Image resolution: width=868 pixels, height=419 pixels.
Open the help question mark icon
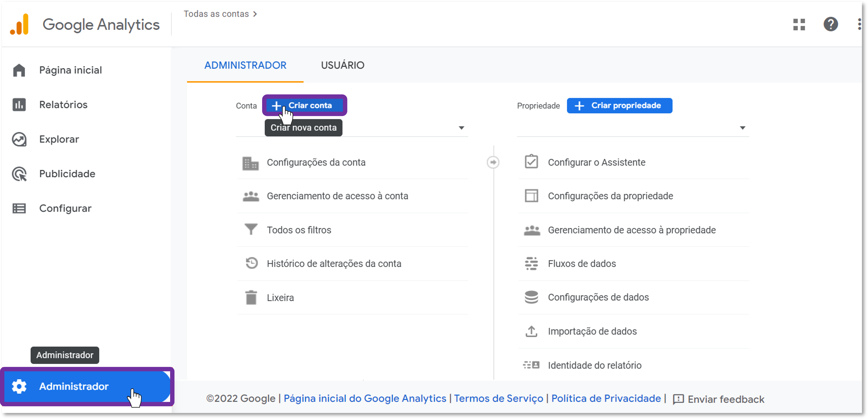pyautogui.click(x=830, y=24)
